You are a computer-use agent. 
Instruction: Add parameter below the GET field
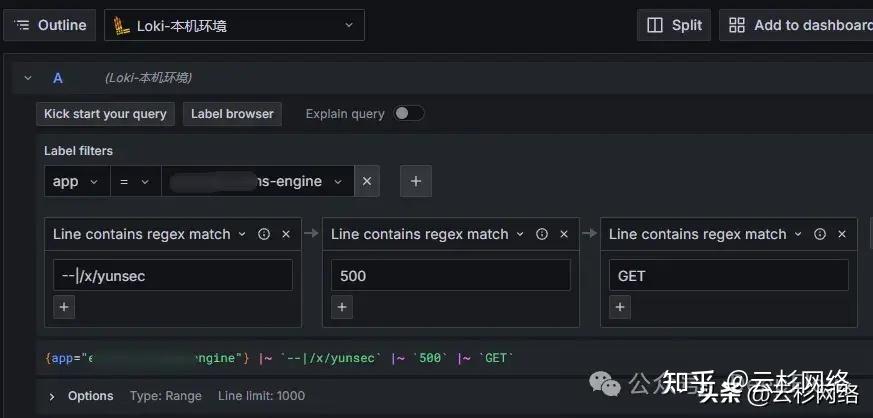[620, 307]
